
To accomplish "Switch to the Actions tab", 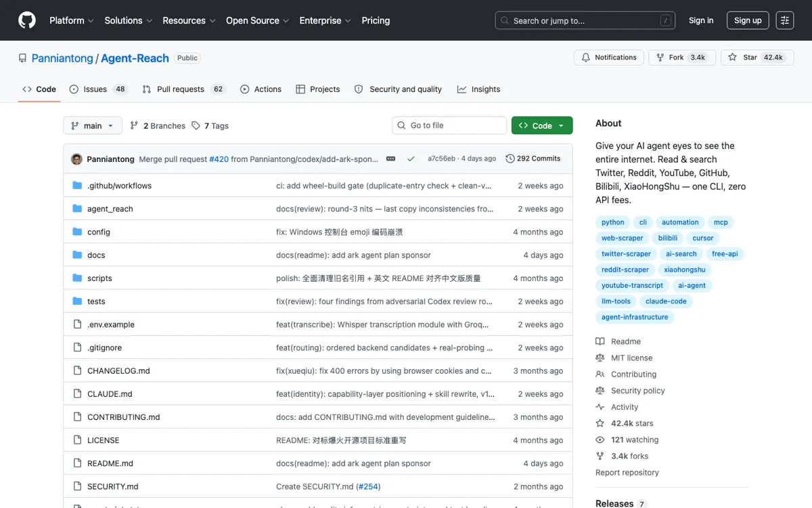I will pos(261,89).
